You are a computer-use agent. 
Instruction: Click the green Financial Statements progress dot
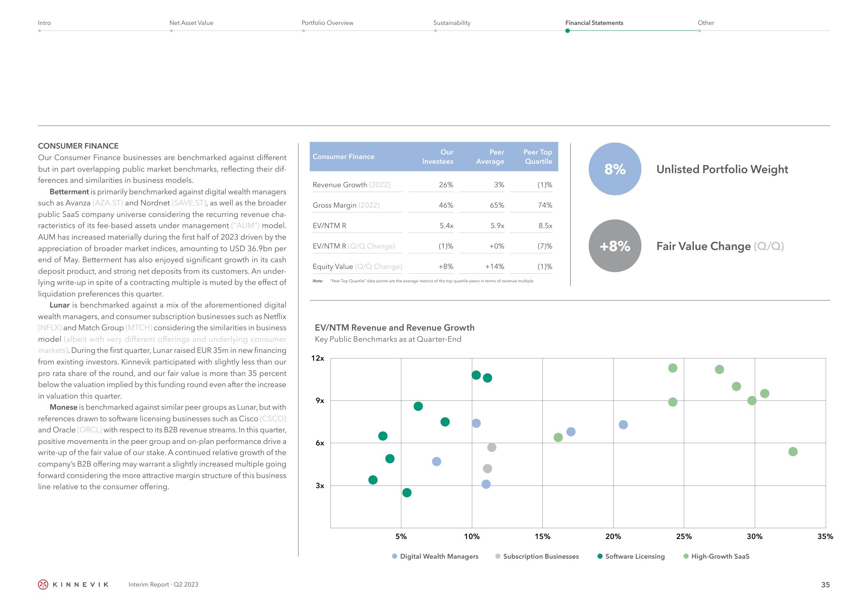coord(567,31)
